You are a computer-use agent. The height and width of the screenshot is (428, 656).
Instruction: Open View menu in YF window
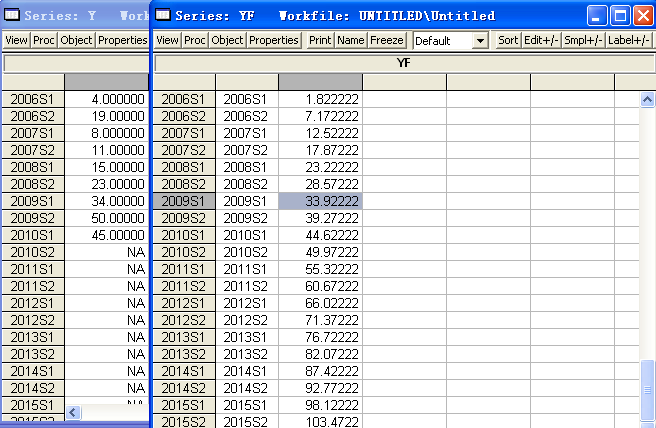click(x=167, y=40)
